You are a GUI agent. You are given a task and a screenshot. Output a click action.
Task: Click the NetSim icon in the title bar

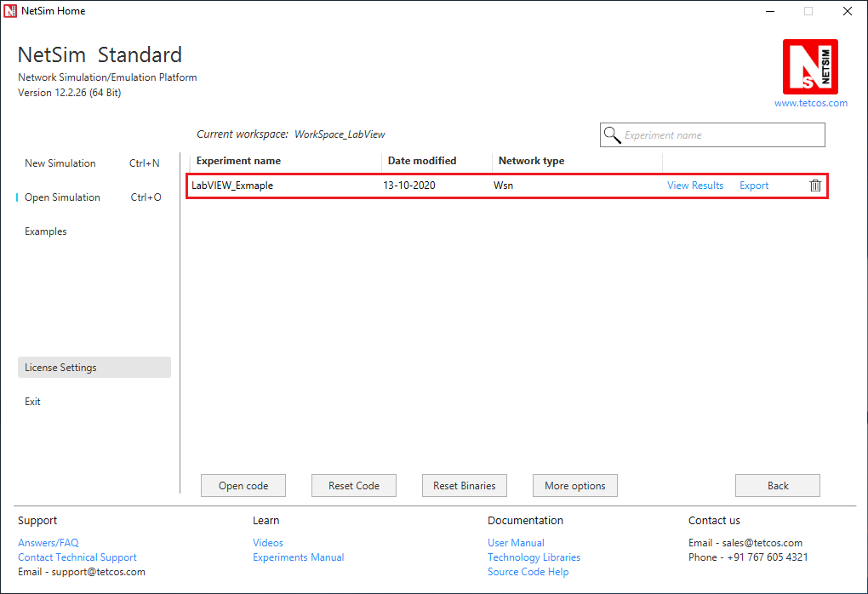[x=11, y=10]
